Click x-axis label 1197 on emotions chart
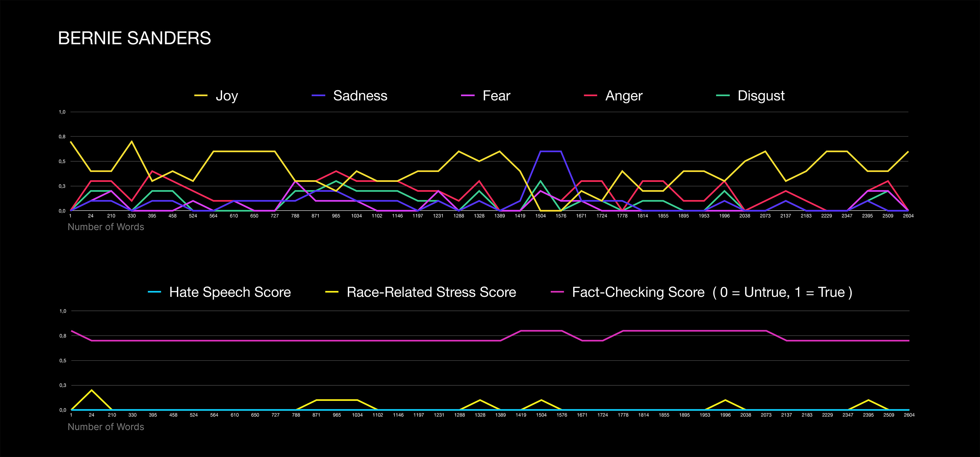The image size is (980, 457). coord(418,216)
